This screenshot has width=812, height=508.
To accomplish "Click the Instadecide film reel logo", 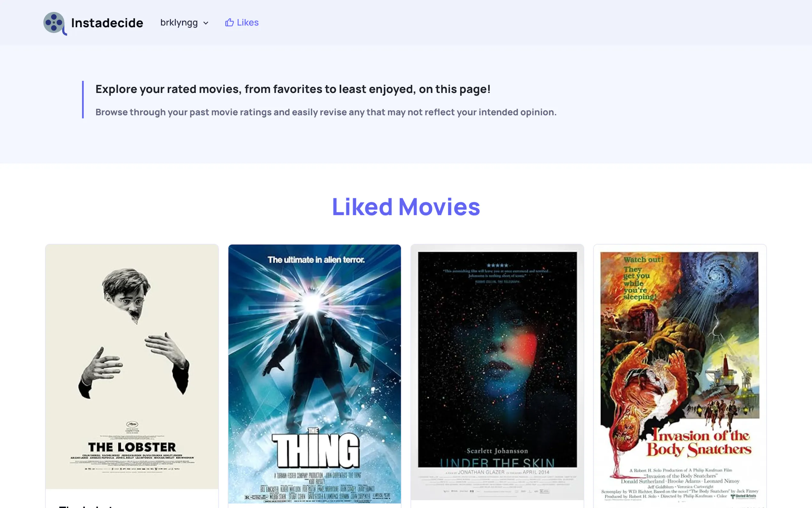I will (54, 23).
